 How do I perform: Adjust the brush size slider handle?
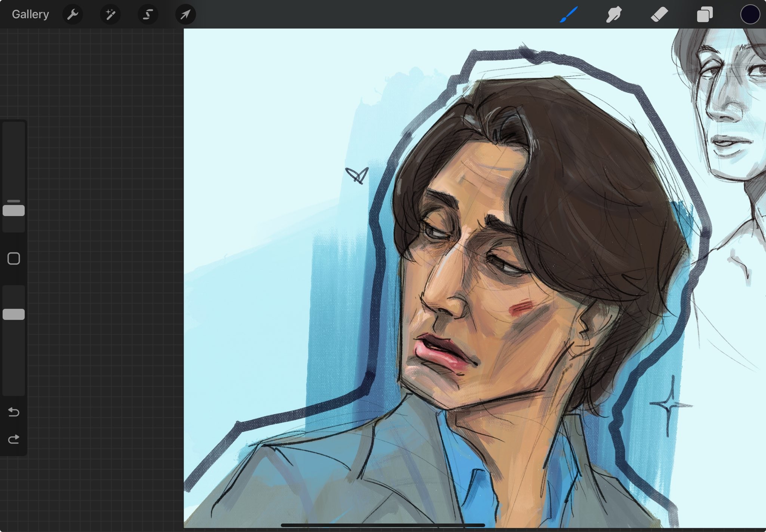point(14,210)
